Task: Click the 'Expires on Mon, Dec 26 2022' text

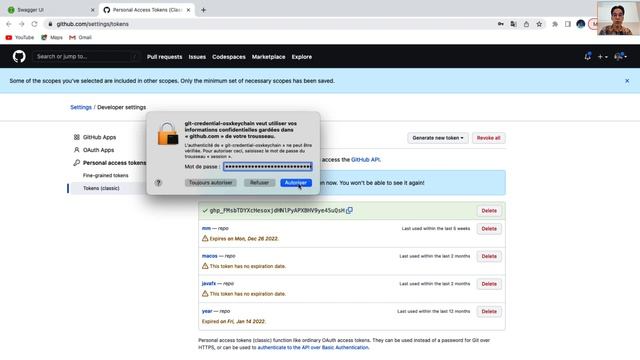Action: tap(244, 238)
